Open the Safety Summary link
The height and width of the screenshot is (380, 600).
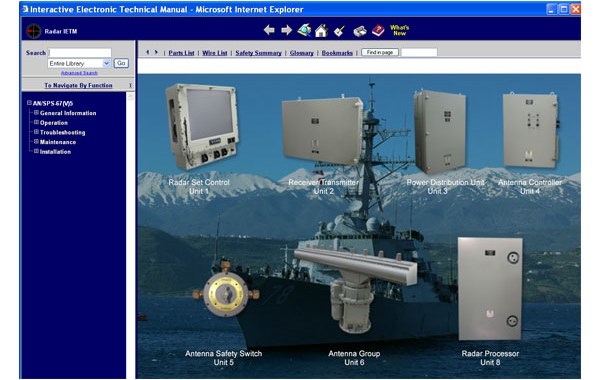[x=258, y=53]
